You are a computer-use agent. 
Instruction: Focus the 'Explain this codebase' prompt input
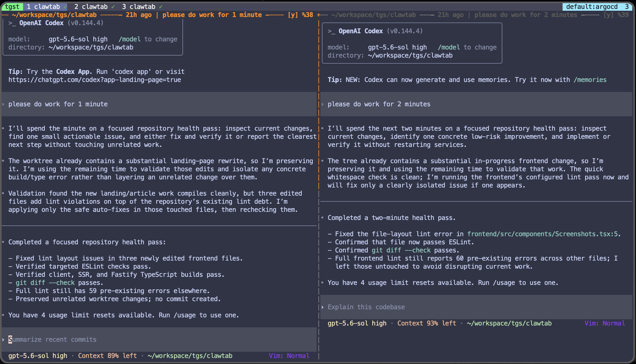476,307
